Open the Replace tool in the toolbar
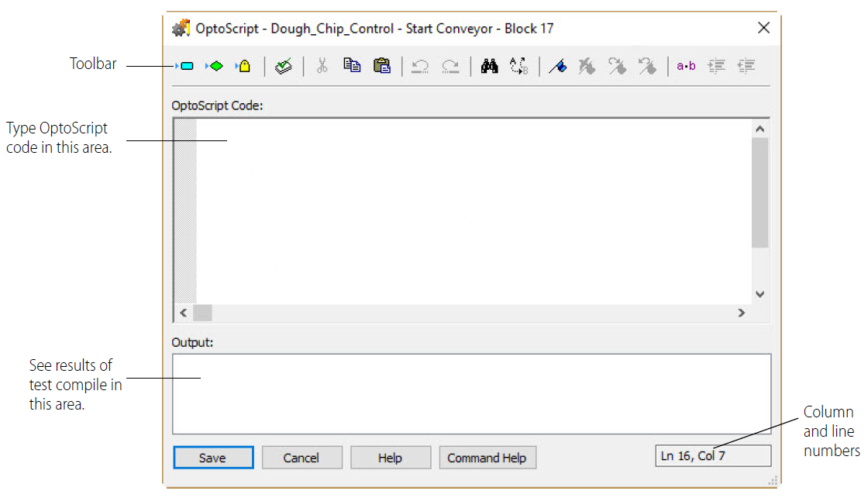 point(519,66)
